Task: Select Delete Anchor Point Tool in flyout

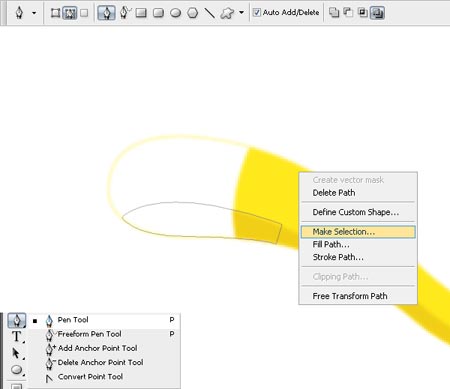Action: pos(104,362)
